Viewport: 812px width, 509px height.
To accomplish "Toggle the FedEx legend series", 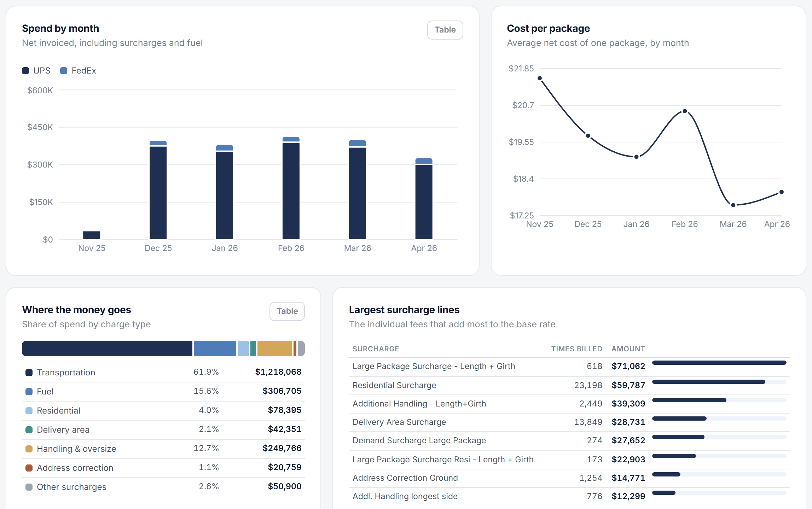I will pos(78,71).
